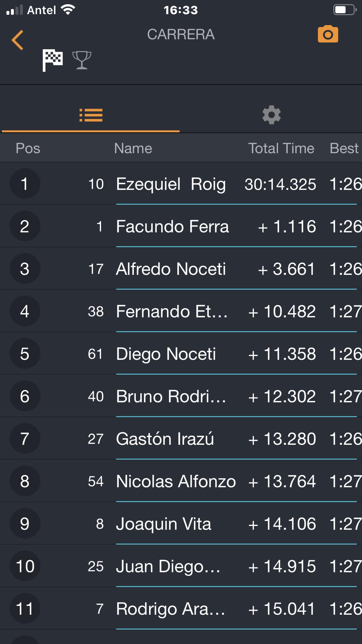
Task: Tap position 4 circle badge
Action: point(25,311)
